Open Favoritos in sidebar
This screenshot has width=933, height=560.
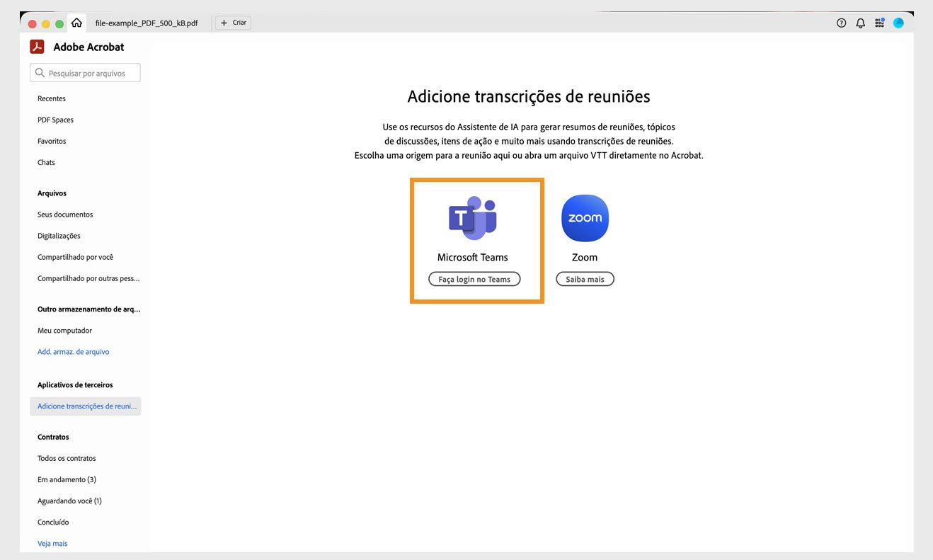pyautogui.click(x=52, y=141)
